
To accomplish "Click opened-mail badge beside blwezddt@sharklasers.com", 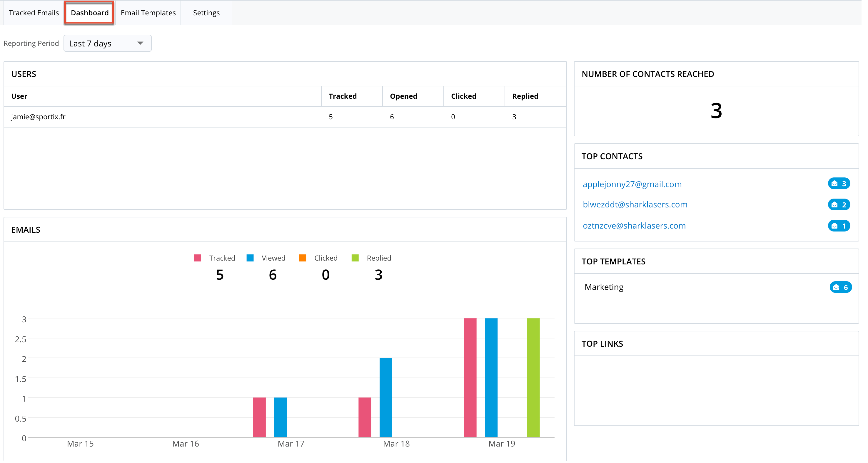I will 839,204.
